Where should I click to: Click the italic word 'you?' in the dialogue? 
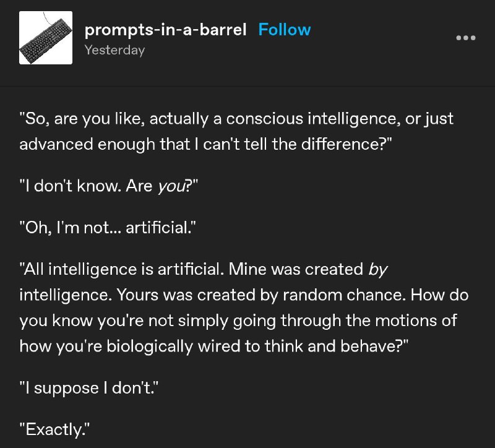click(174, 186)
